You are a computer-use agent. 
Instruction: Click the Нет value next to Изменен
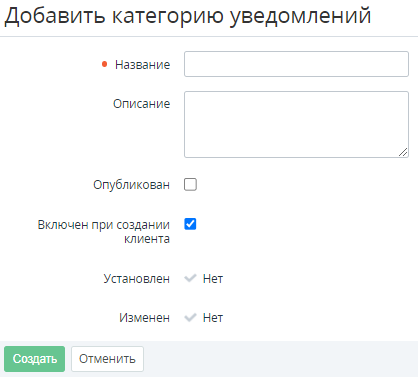(x=213, y=318)
